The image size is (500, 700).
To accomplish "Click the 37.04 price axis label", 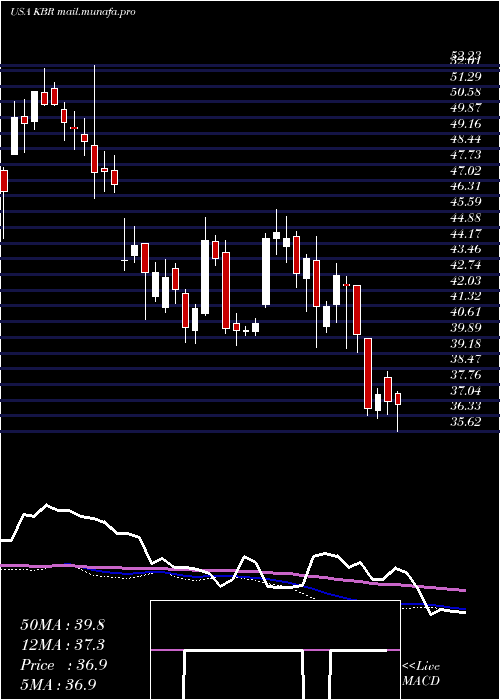I will click(466, 391).
